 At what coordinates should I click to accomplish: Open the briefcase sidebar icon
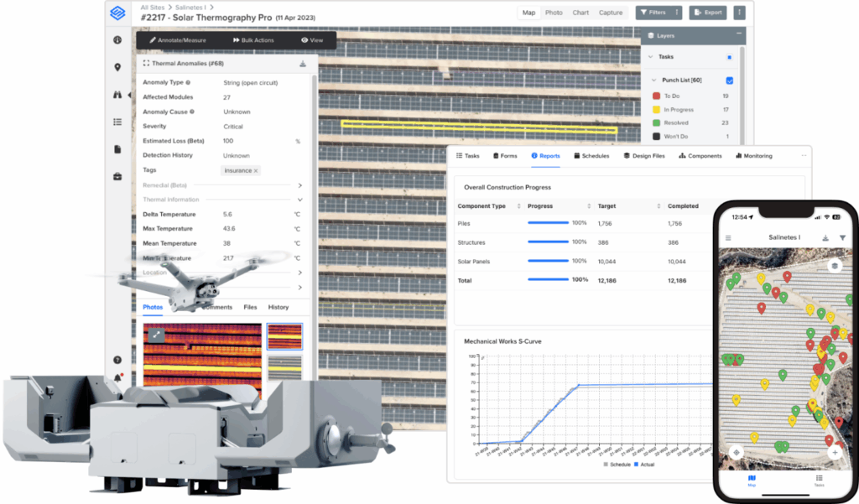[x=117, y=176]
